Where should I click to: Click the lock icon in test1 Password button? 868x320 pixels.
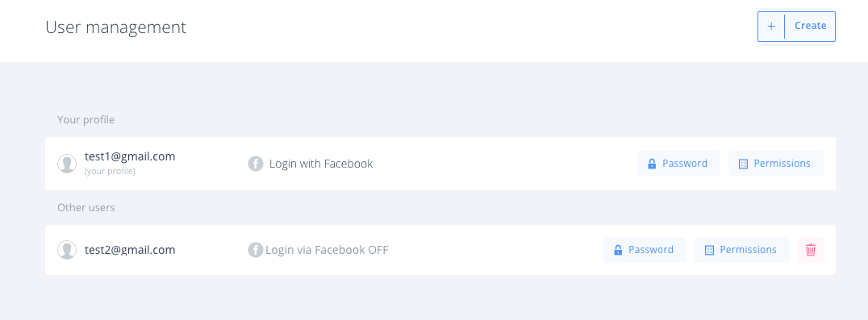coord(652,164)
